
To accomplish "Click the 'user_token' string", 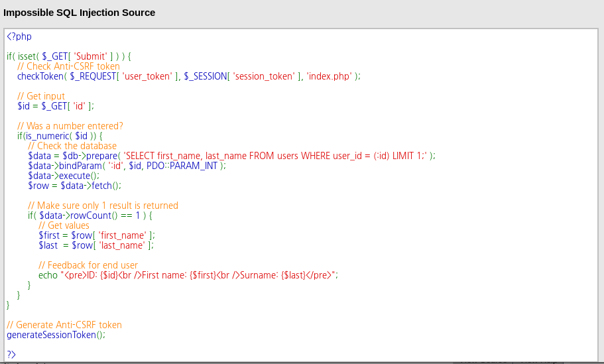I will click(x=147, y=76).
